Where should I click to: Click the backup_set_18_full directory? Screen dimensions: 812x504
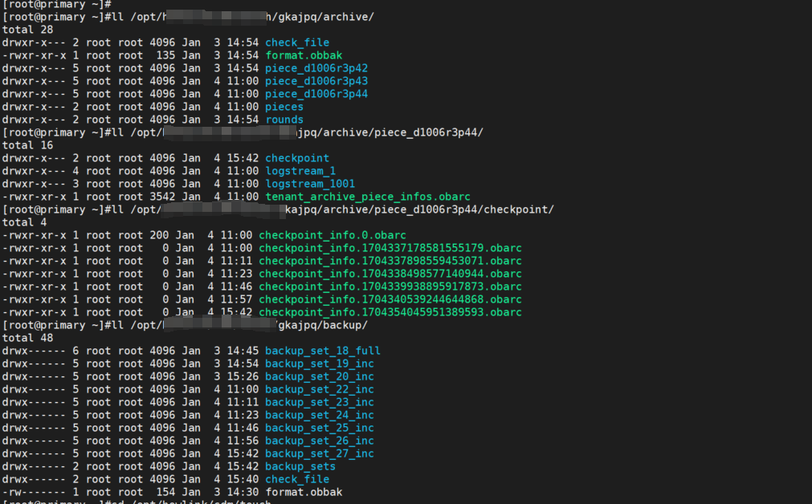(323, 351)
